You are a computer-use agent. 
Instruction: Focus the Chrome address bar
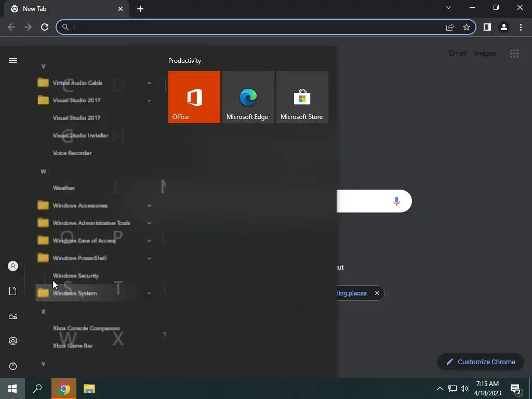tap(258, 27)
